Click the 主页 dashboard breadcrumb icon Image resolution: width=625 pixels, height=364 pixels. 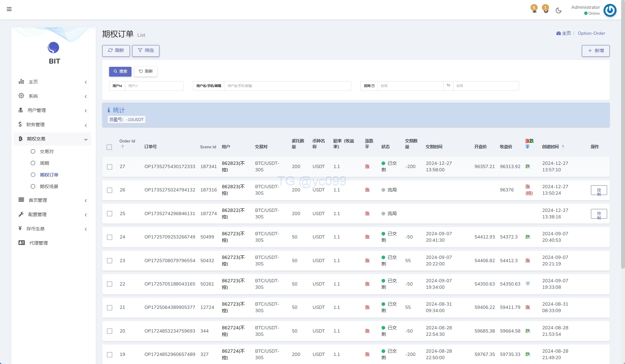pyautogui.click(x=558, y=33)
